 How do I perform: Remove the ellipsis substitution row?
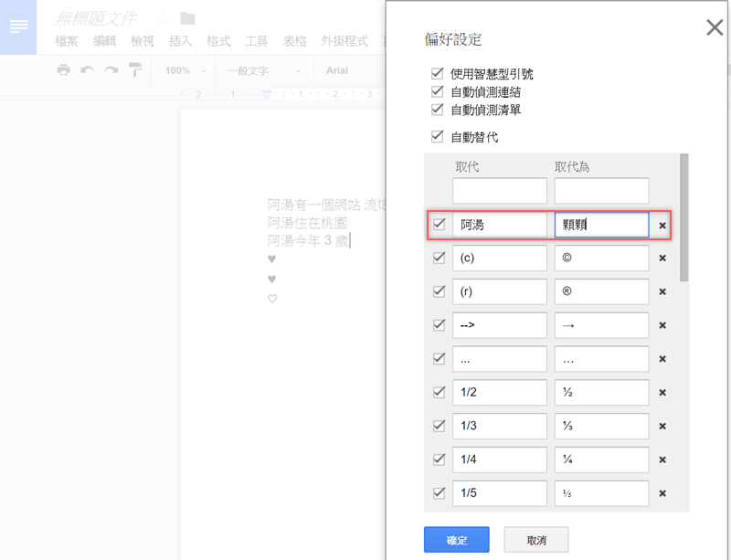tap(662, 359)
